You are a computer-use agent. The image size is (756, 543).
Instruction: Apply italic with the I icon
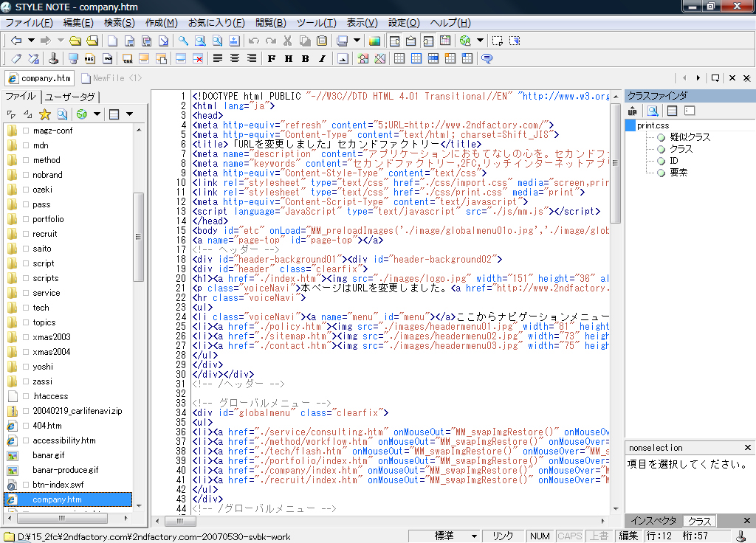click(322, 59)
